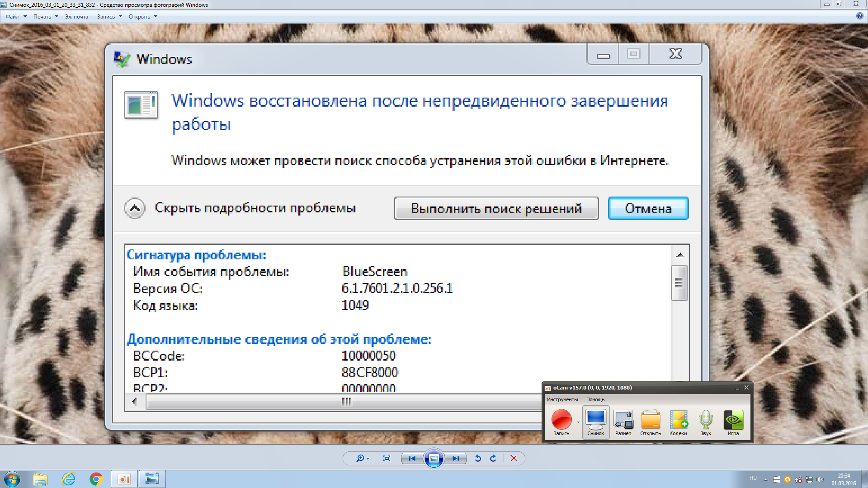Click the Звук microphone icon in oCam
Screen dimensions: 868x488
tap(706, 422)
